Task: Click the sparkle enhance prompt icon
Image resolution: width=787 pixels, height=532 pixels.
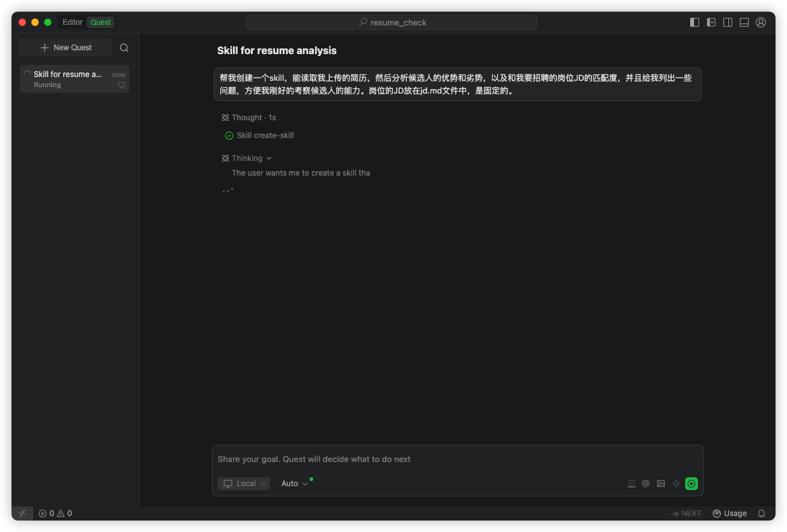Action: coord(676,484)
